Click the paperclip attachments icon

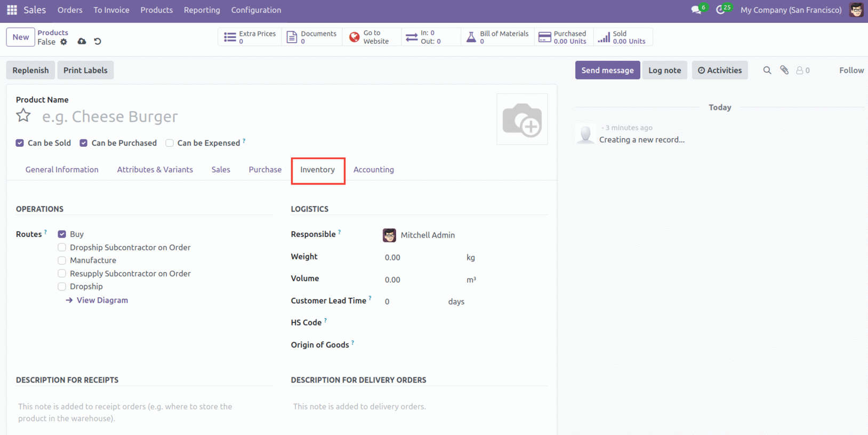pos(784,70)
